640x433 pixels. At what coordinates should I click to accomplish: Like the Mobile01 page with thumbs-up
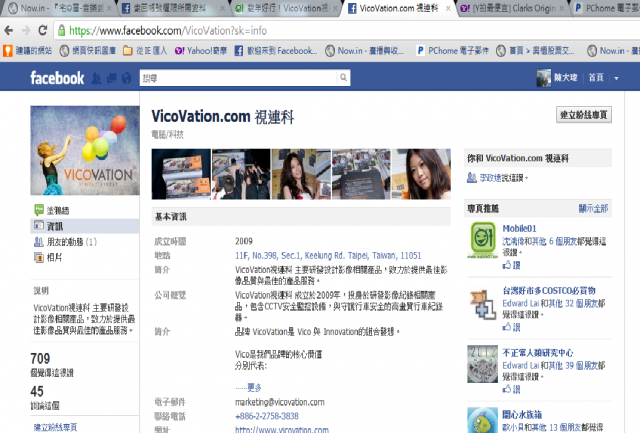(511, 265)
